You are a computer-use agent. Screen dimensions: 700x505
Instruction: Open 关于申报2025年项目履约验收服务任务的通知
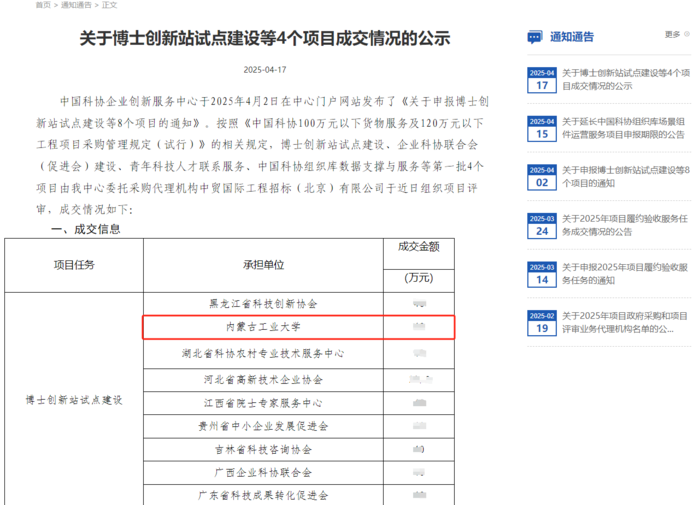point(624,274)
